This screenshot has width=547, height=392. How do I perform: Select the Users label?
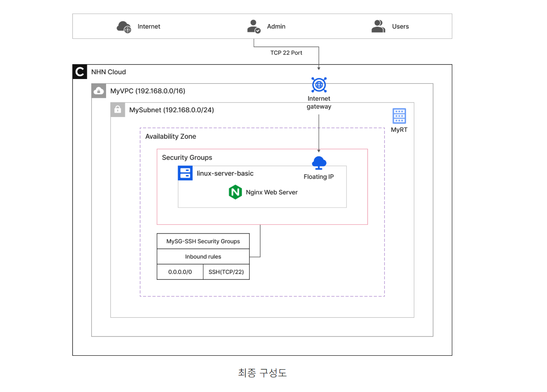click(x=400, y=27)
